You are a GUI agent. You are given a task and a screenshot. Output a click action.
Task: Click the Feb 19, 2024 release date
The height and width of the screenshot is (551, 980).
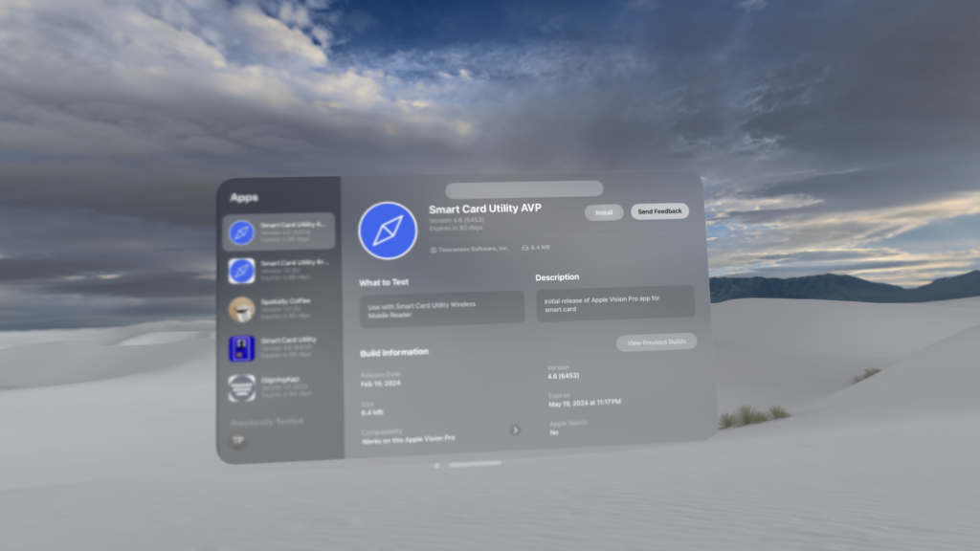pyautogui.click(x=381, y=384)
